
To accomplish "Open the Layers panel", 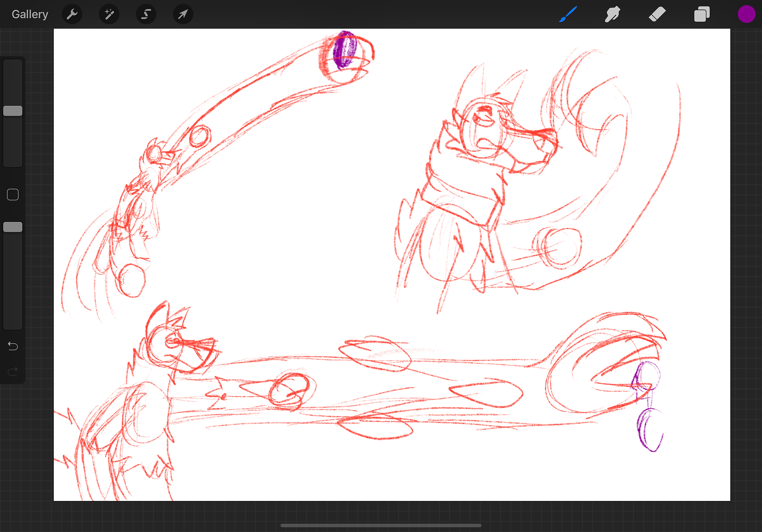I will (x=702, y=14).
